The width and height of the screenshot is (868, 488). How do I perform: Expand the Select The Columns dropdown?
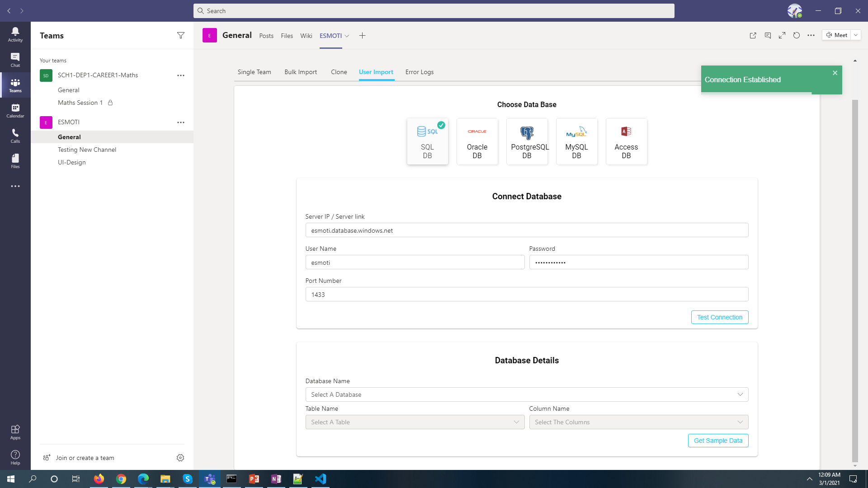coord(638,422)
